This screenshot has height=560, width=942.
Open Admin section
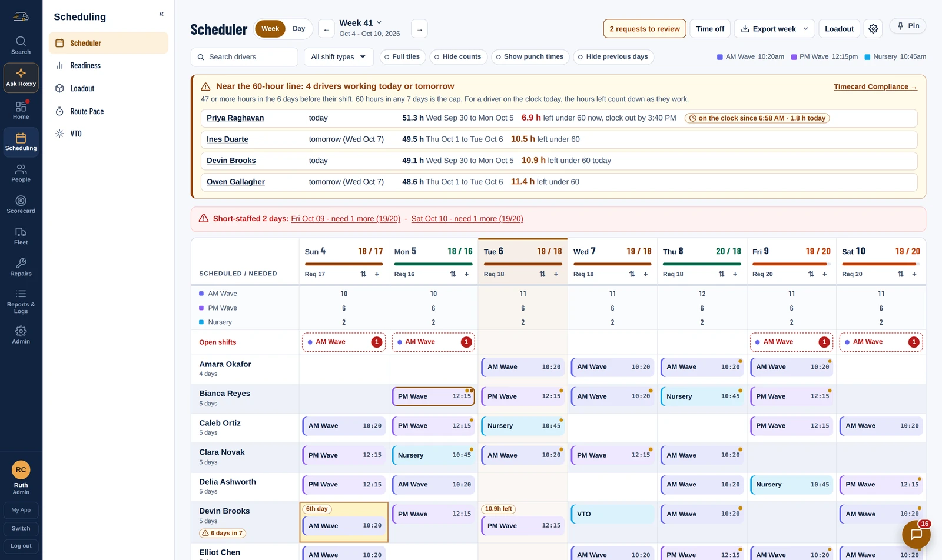tap(21, 335)
